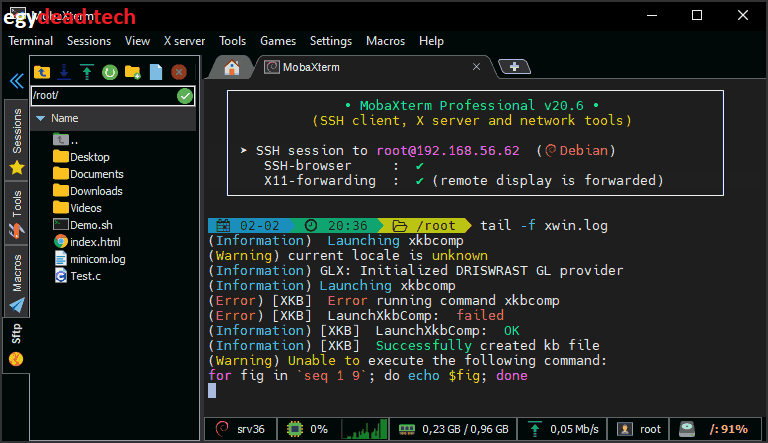Click the /root/ path input field
This screenshot has height=443, width=768.
[x=100, y=96]
